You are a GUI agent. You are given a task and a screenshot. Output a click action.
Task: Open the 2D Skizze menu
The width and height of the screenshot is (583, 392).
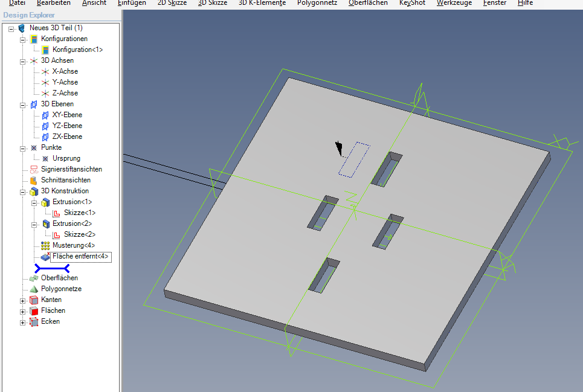pos(172,3)
